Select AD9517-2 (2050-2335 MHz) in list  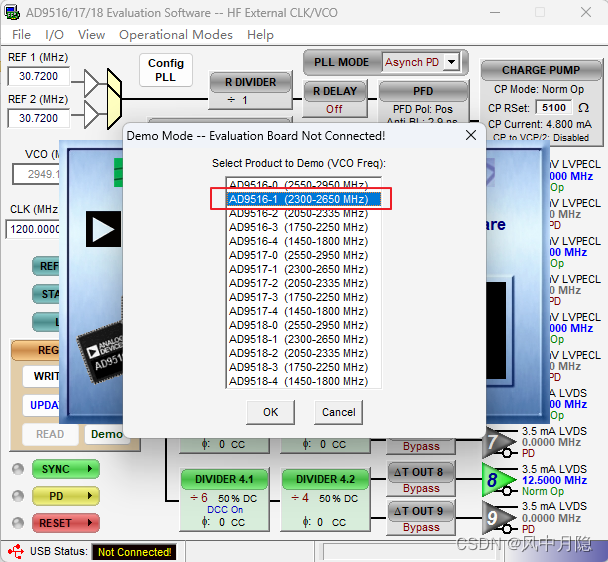[x=304, y=283]
